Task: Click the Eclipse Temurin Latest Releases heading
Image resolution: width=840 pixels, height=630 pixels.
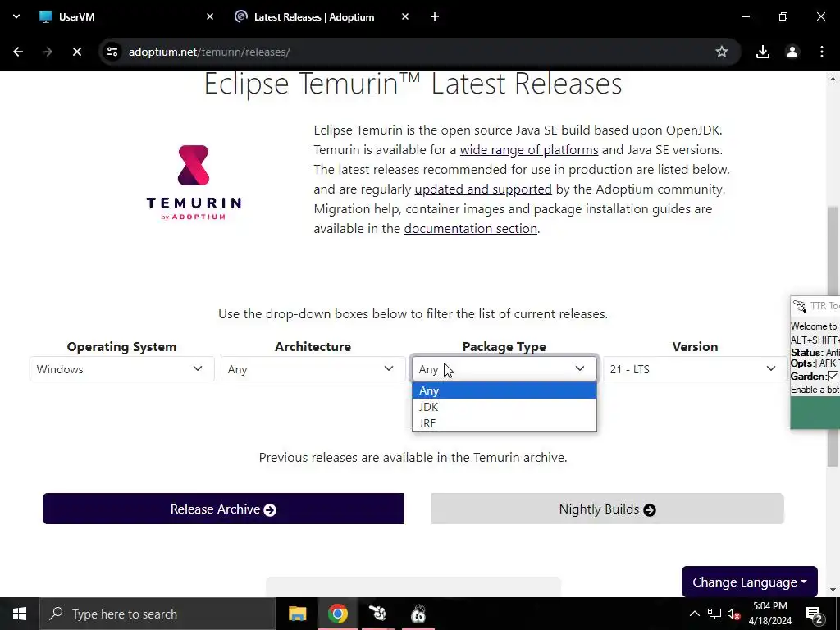Action: (413, 84)
